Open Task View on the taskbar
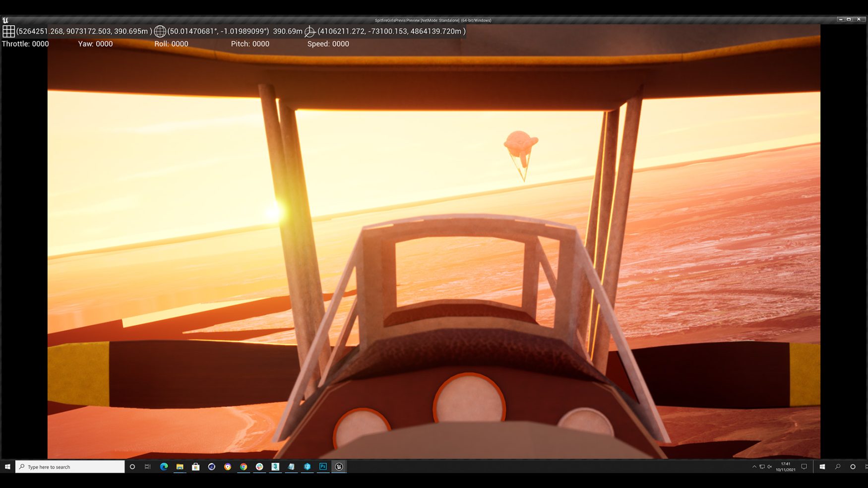 coord(148,467)
